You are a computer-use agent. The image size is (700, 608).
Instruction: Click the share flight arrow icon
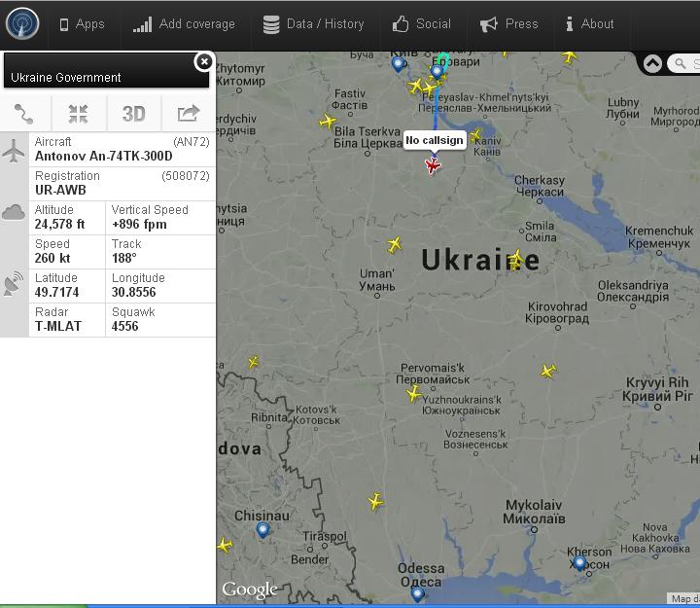pyautogui.click(x=188, y=113)
